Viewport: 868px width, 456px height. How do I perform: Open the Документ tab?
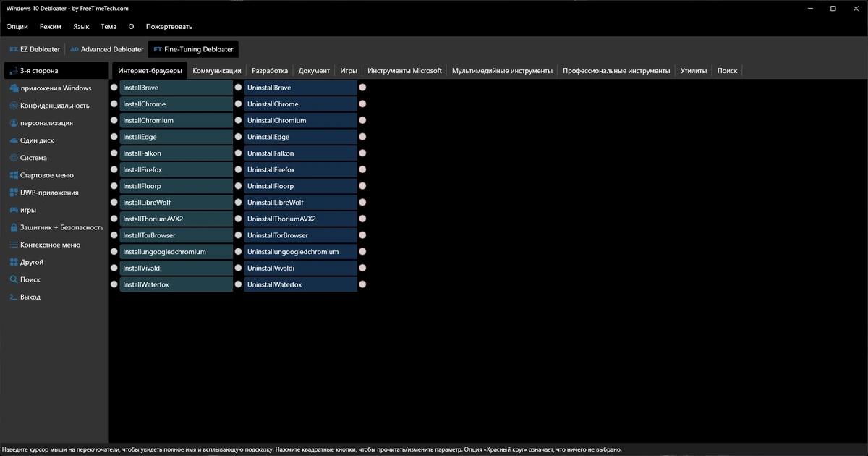pyautogui.click(x=314, y=71)
